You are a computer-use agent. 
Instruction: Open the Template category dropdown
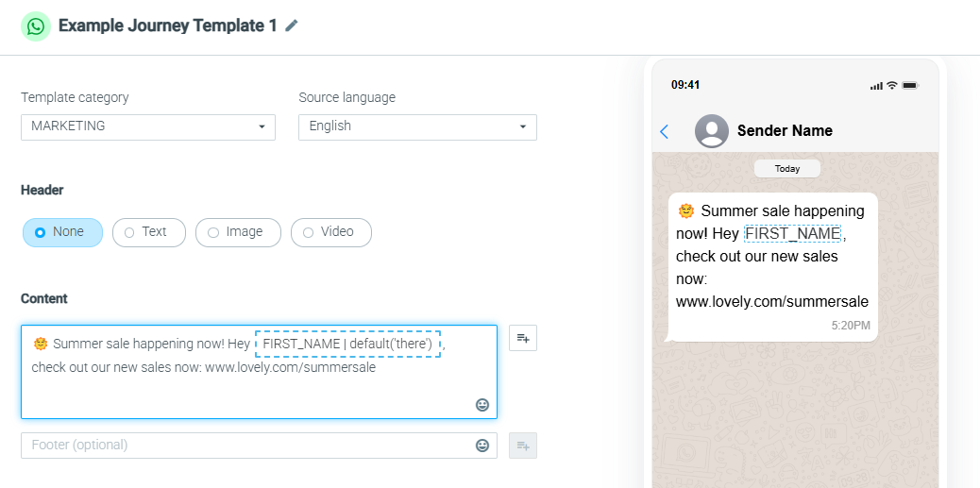pos(148,126)
